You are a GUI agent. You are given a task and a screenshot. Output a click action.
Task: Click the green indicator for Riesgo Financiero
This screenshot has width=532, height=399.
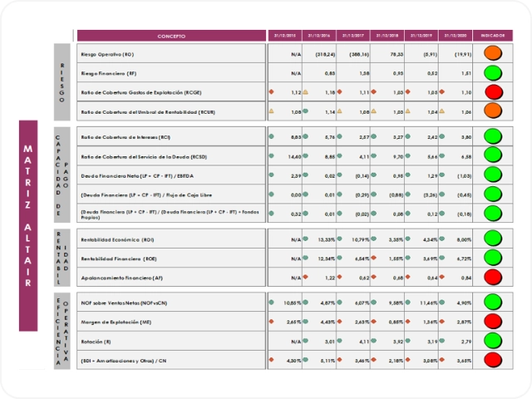(492, 73)
